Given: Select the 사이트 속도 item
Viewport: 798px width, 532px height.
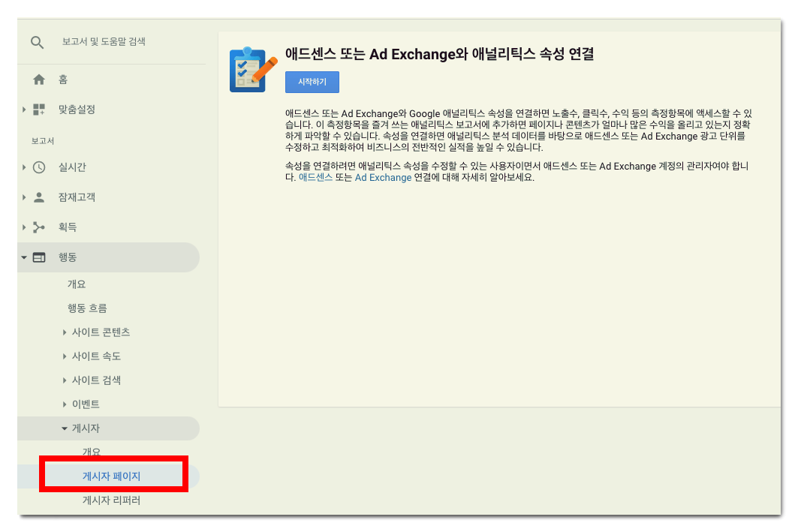Looking at the screenshot, I should point(96,356).
